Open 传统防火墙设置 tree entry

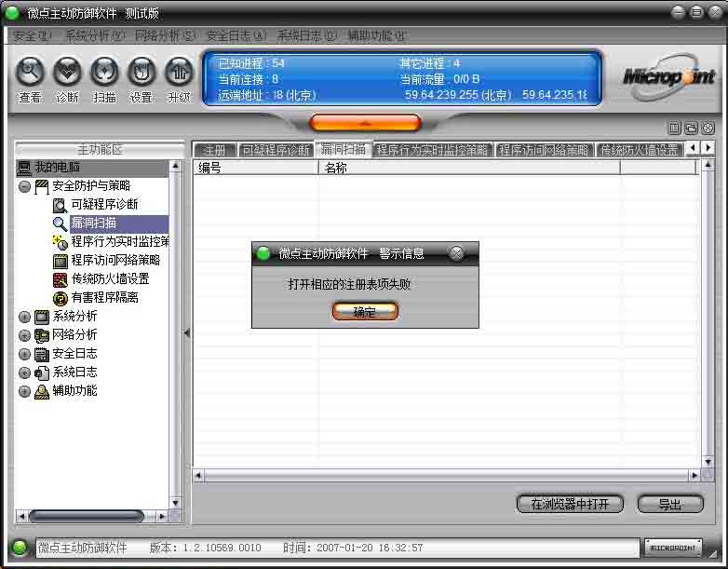pyautogui.click(x=110, y=278)
